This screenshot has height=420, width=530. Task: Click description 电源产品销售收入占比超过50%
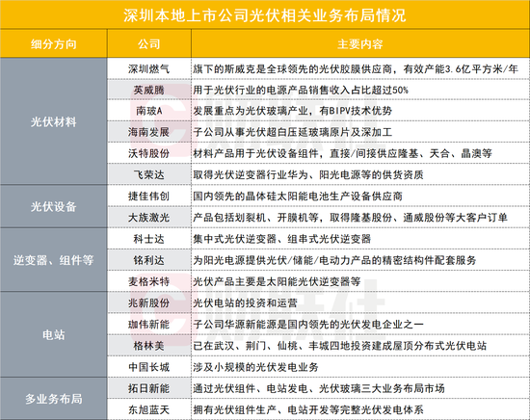click(x=301, y=90)
